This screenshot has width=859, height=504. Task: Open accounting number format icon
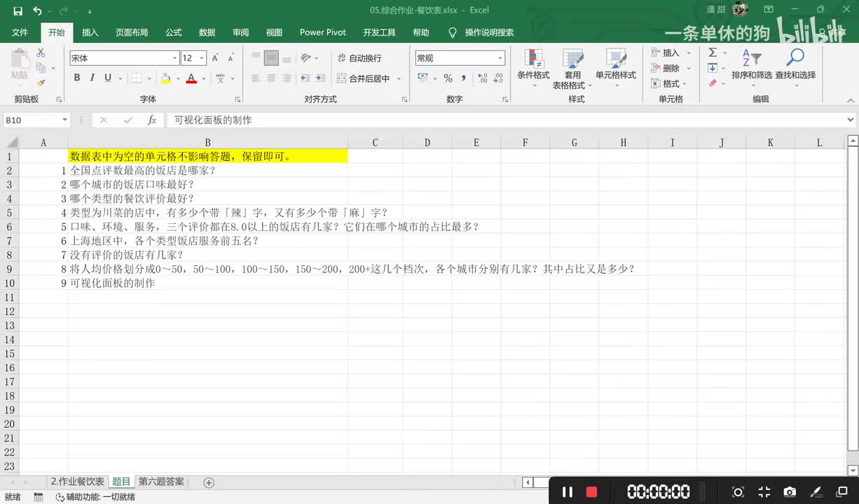pyautogui.click(x=423, y=78)
